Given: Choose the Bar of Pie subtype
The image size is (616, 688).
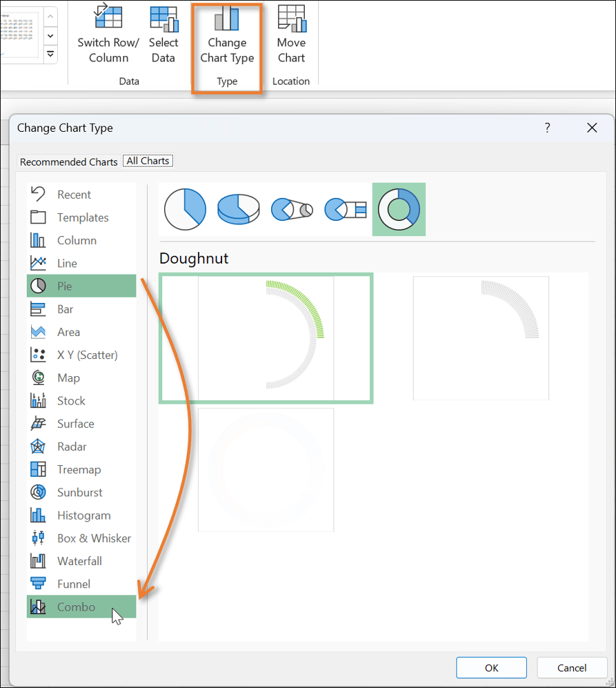Looking at the screenshot, I should pyautogui.click(x=345, y=209).
